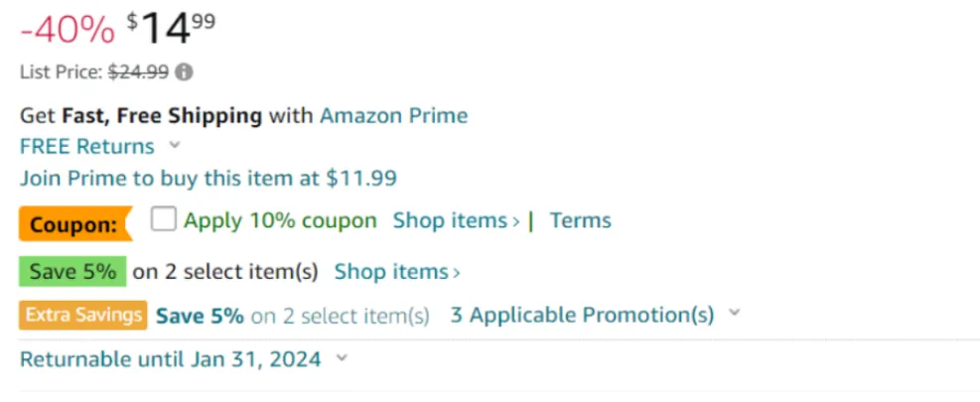
Task: Click Join Prime to buy at $11.99
Action: (209, 179)
